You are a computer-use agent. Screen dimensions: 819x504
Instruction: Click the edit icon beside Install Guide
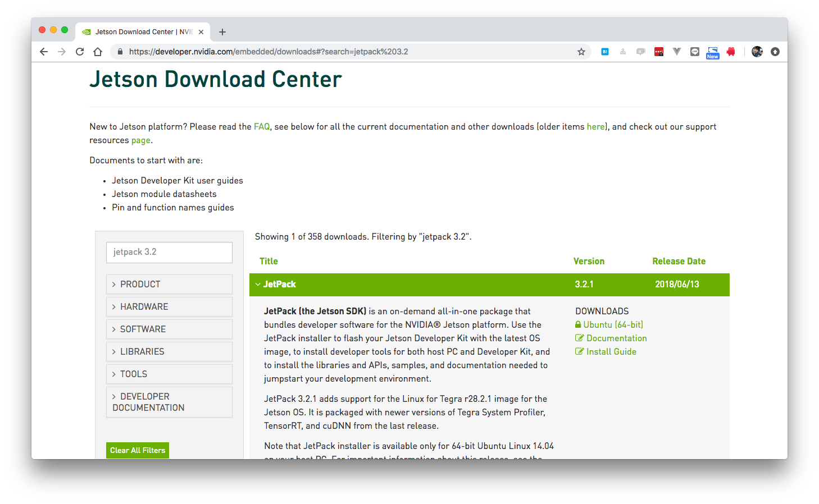pos(580,351)
